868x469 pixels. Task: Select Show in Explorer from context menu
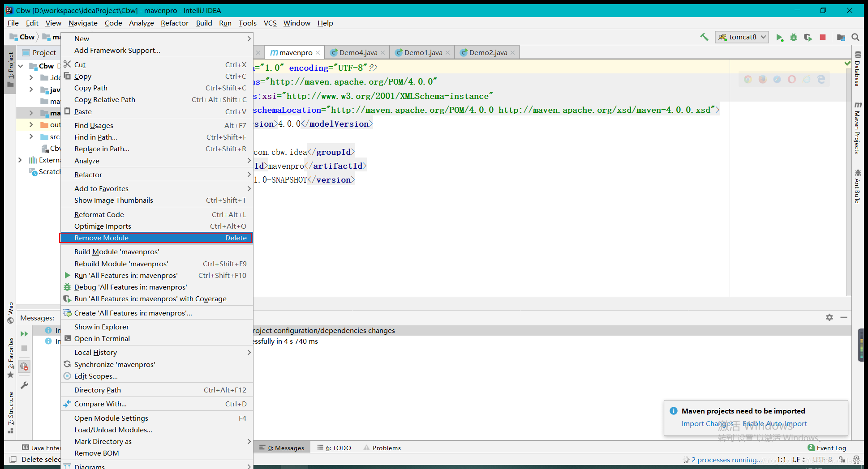(x=157, y=327)
